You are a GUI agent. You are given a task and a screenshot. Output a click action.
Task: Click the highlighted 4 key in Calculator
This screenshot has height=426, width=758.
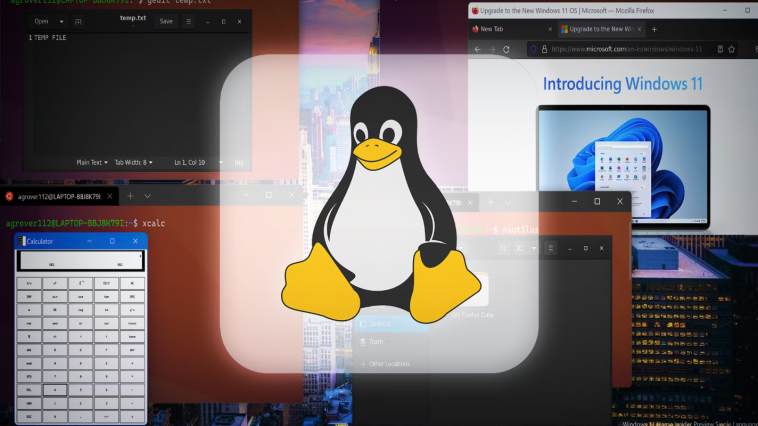click(55, 390)
